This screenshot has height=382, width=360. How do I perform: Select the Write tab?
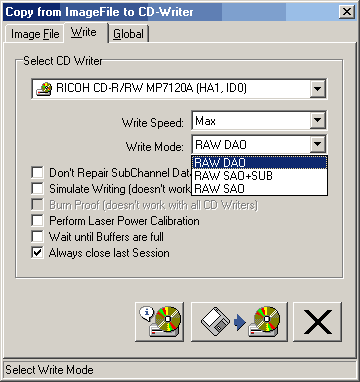[x=84, y=32]
